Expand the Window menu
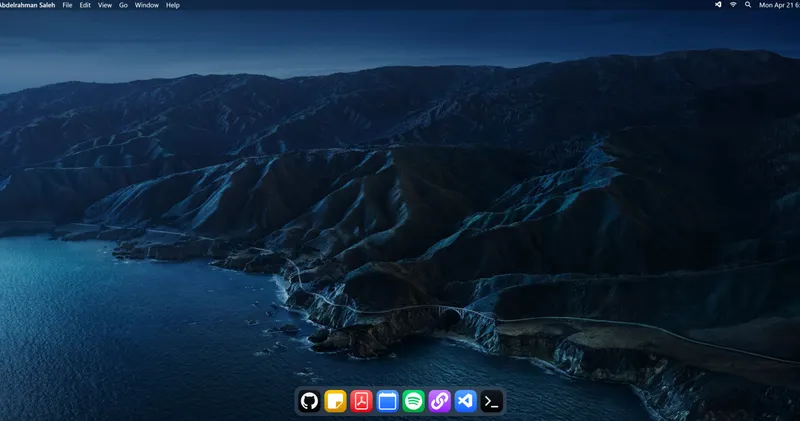Viewport: 800px width, 421px height. (x=146, y=5)
